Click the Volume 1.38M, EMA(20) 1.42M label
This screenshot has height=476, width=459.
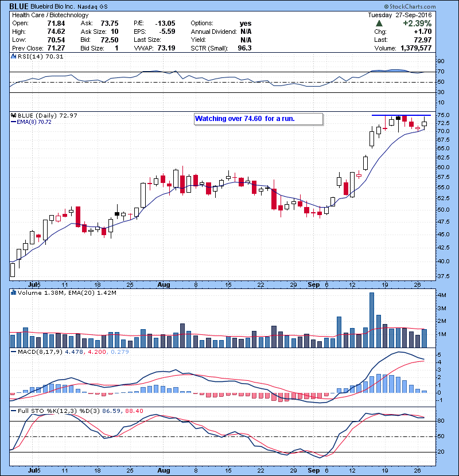coord(67,292)
